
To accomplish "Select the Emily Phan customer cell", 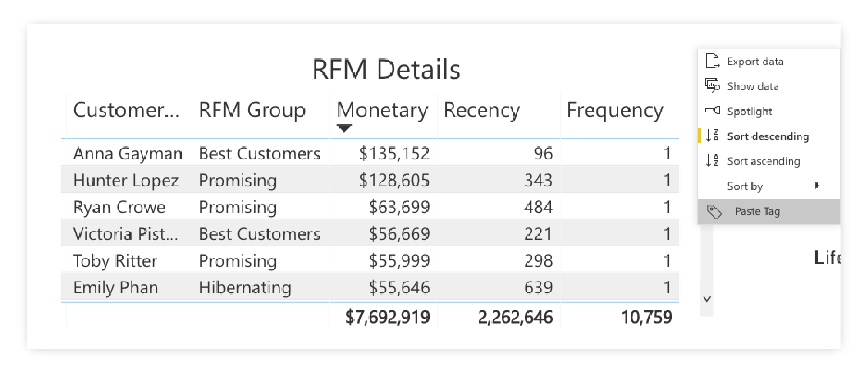I will 115,288.
